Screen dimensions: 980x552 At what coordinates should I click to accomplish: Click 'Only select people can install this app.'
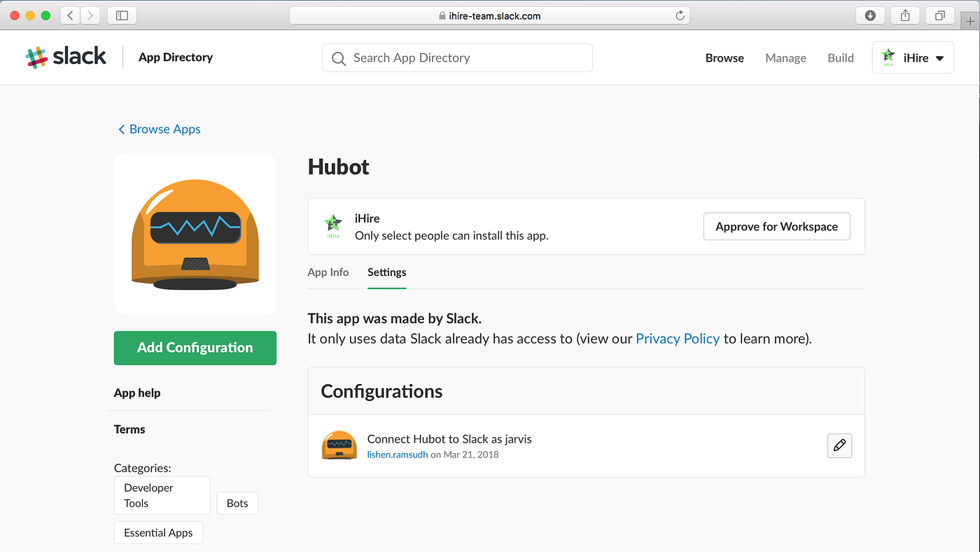[x=451, y=235]
